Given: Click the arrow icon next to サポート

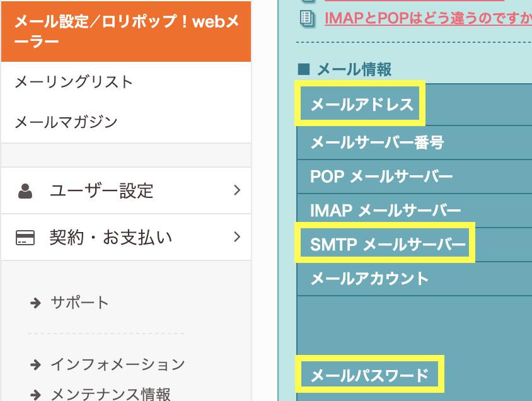Looking at the screenshot, I should 35,303.
